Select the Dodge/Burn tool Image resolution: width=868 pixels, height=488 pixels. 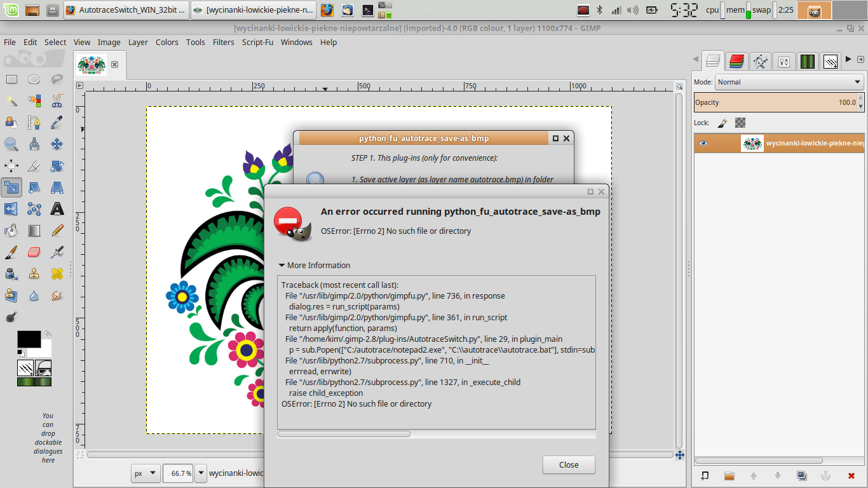[x=11, y=317]
